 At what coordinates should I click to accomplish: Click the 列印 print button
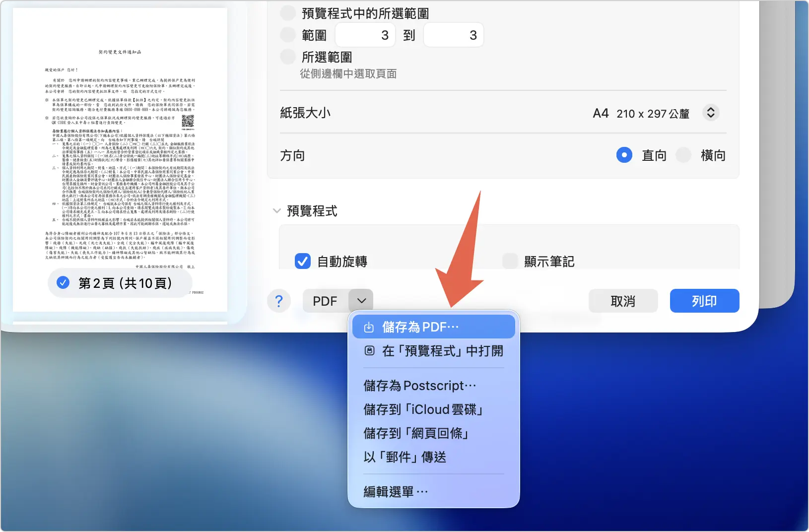point(704,301)
